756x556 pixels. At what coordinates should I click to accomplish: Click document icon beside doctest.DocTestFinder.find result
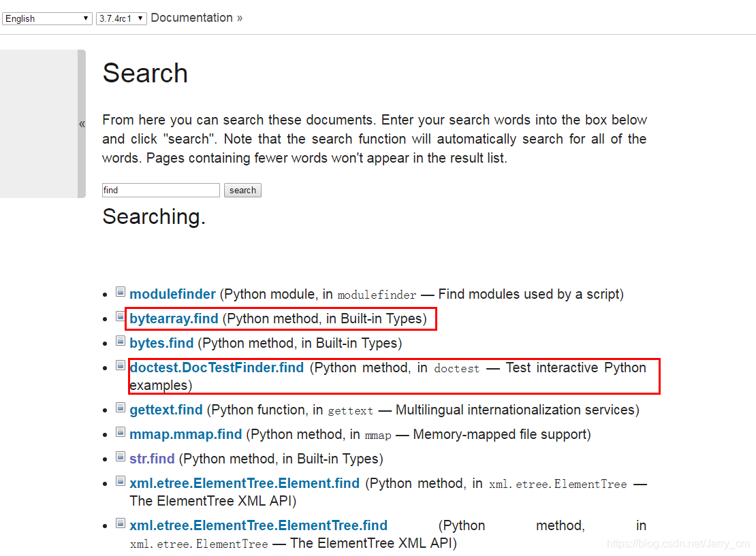(x=121, y=365)
